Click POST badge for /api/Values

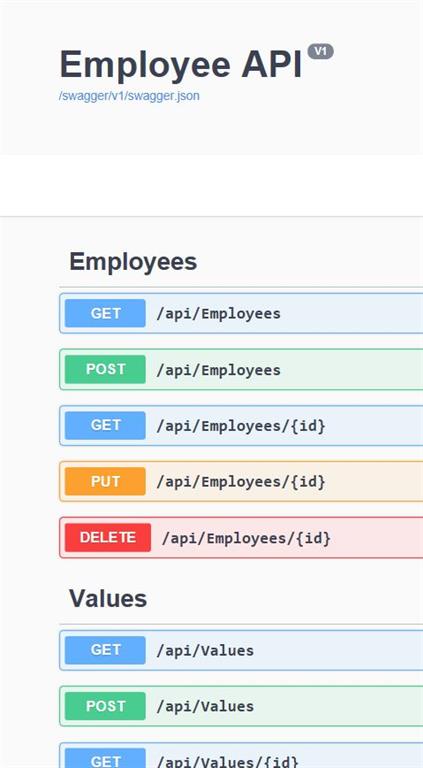(105, 706)
